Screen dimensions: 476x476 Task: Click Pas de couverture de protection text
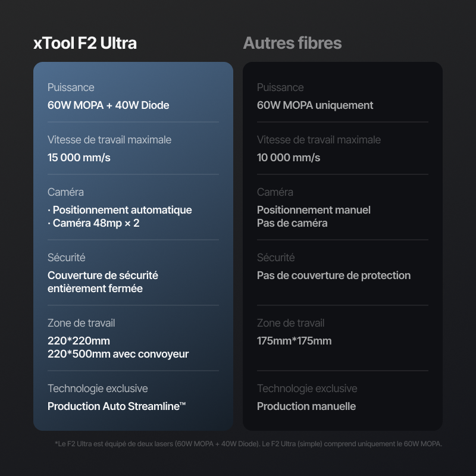pyautogui.click(x=334, y=275)
